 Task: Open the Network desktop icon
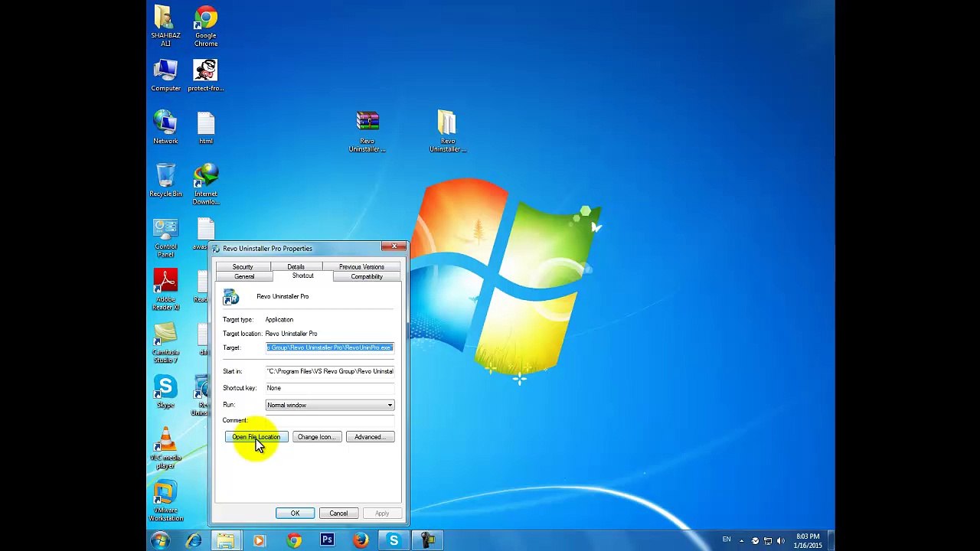[165, 128]
